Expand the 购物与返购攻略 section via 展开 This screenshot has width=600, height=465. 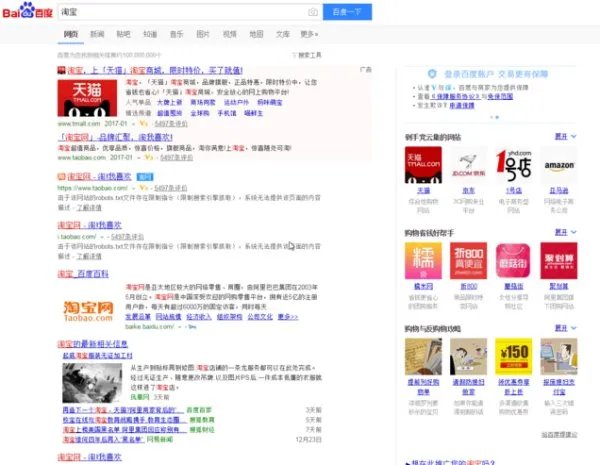click(x=566, y=328)
